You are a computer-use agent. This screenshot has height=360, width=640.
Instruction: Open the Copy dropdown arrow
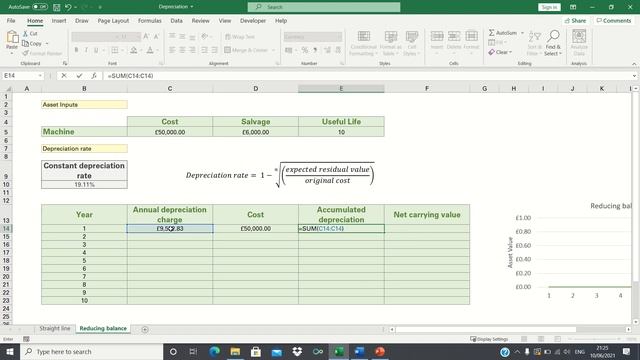tap(47, 43)
